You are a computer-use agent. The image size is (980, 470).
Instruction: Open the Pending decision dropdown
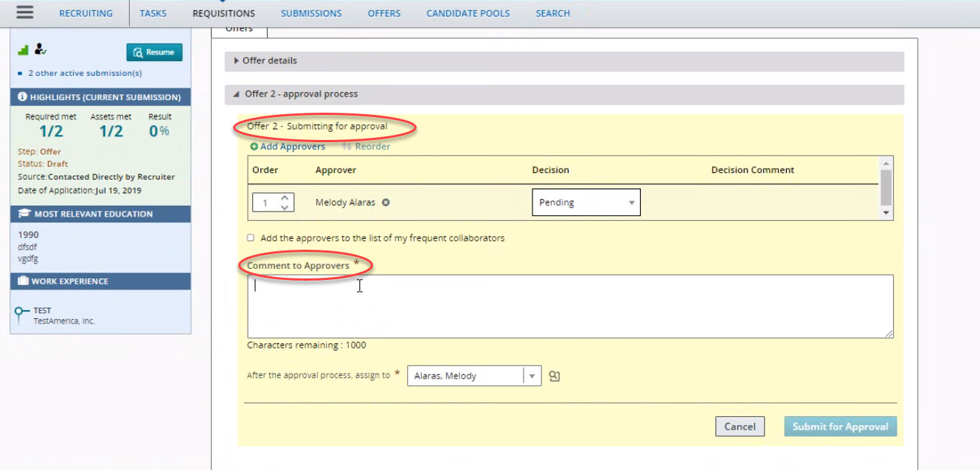point(586,203)
